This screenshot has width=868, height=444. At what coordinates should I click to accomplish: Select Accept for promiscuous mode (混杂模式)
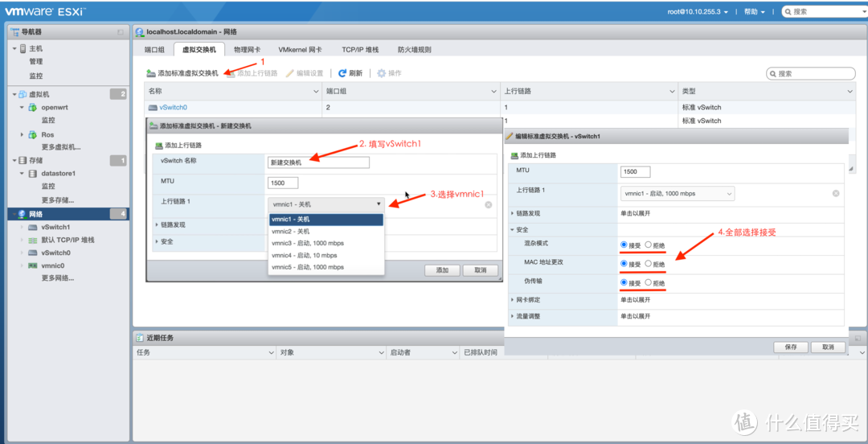(624, 244)
